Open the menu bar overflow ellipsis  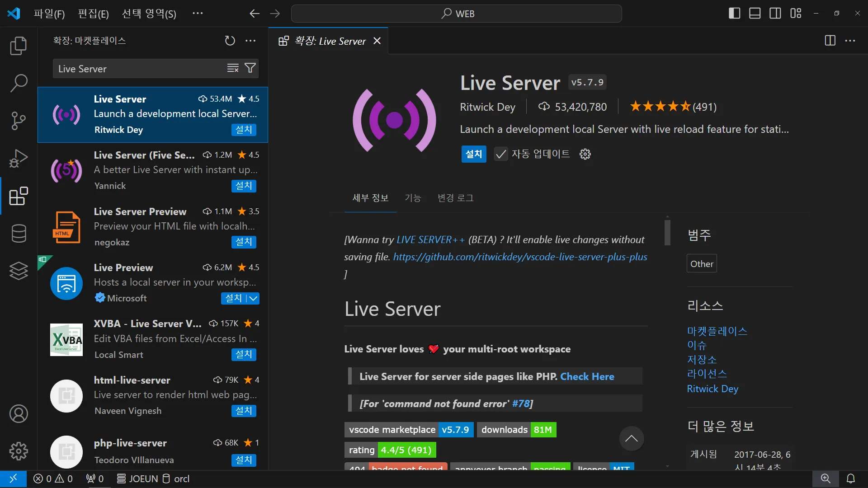click(x=198, y=13)
